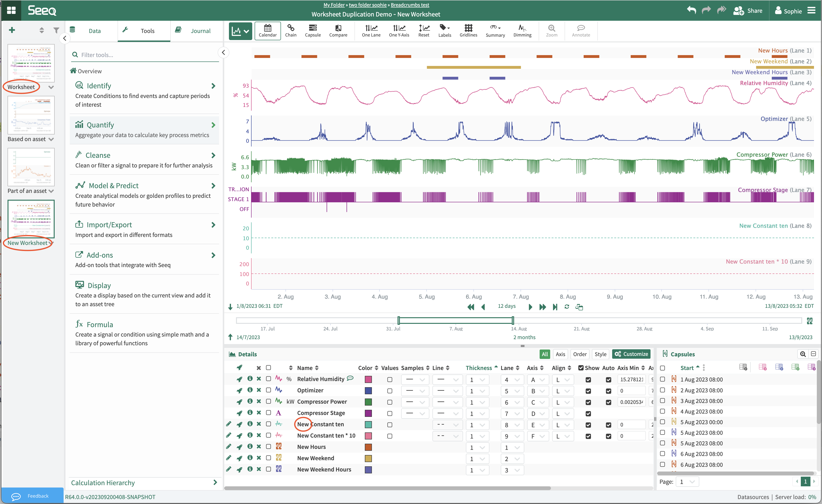Image resolution: width=822 pixels, height=504 pixels.
Task: Toggle auto-update refresh icon
Action: pyautogui.click(x=566, y=307)
